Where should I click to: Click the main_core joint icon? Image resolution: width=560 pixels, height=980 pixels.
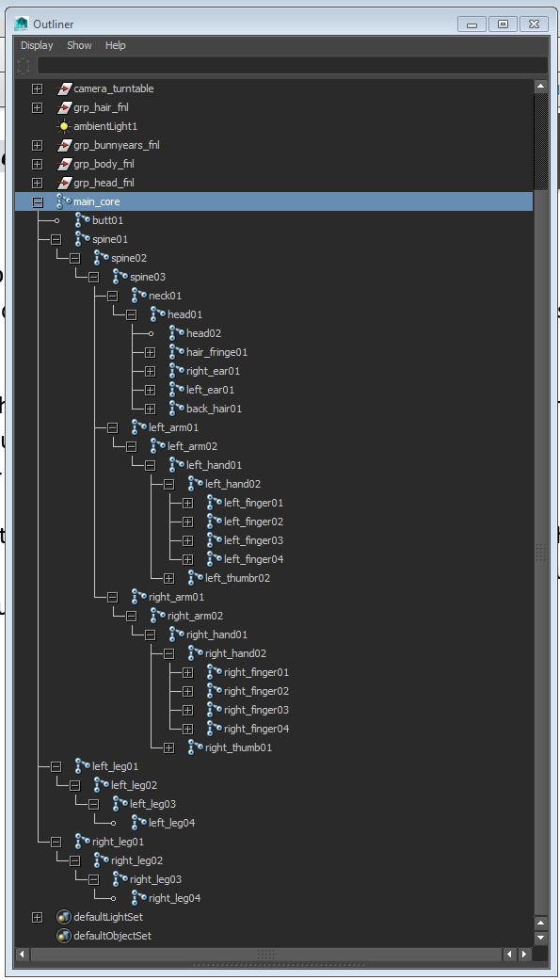pos(64,201)
